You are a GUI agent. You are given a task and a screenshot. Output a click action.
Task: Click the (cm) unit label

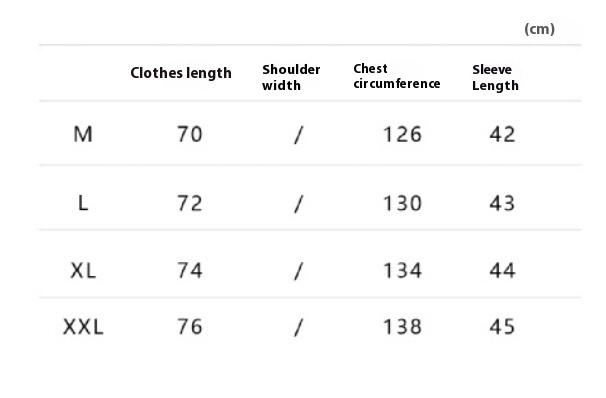(x=540, y=29)
